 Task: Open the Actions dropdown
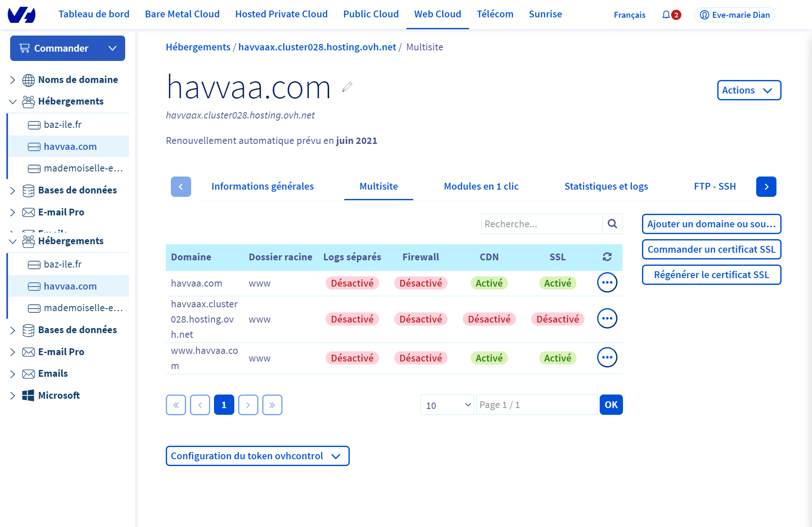749,90
